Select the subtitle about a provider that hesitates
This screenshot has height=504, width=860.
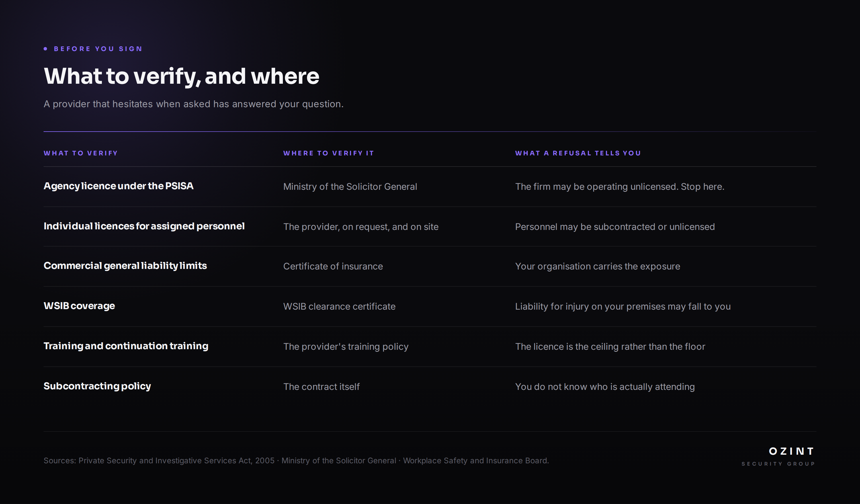click(x=193, y=104)
